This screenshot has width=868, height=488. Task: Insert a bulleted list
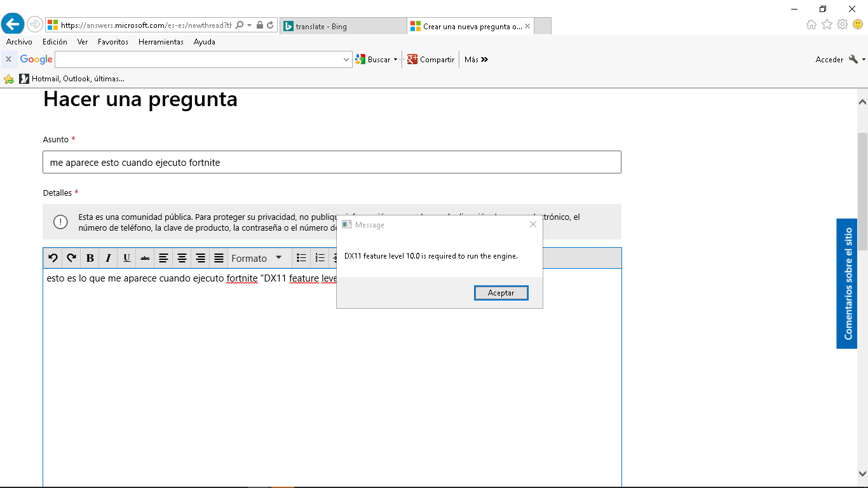click(302, 258)
